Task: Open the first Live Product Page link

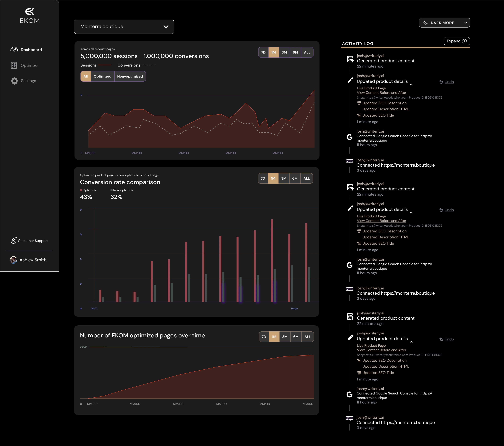Action: click(371, 88)
